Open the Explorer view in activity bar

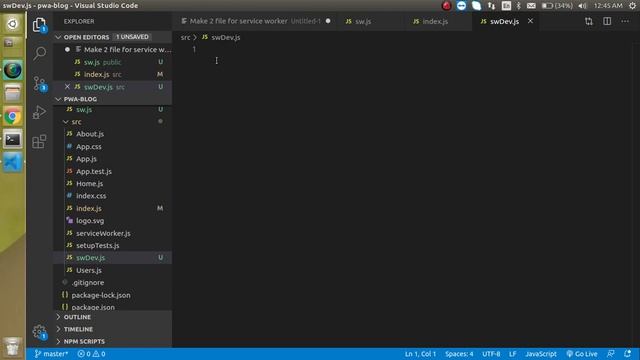pyautogui.click(x=39, y=25)
